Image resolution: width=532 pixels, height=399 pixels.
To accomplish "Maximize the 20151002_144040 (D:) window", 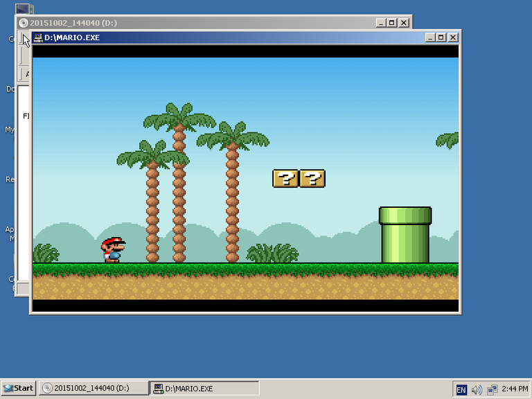I will click(x=392, y=23).
